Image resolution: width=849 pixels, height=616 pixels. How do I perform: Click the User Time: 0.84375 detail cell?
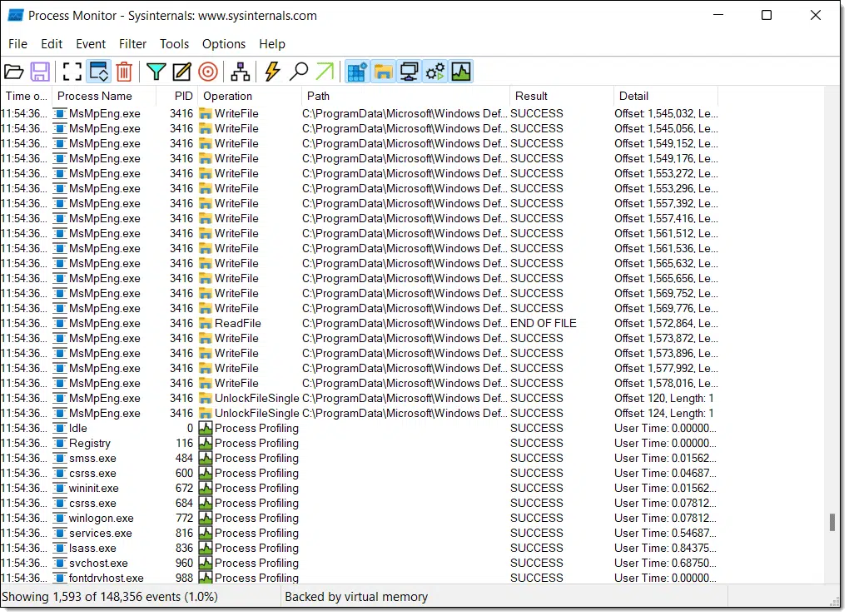coord(665,548)
